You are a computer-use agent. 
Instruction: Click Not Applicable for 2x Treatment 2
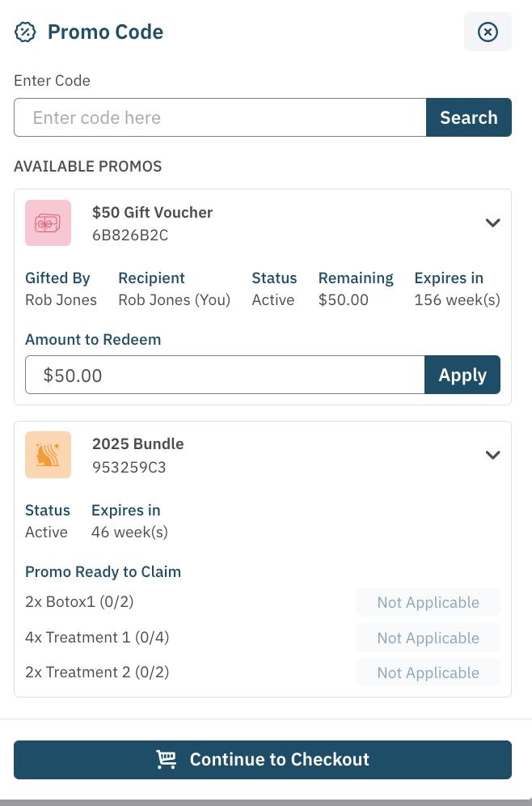428,673
